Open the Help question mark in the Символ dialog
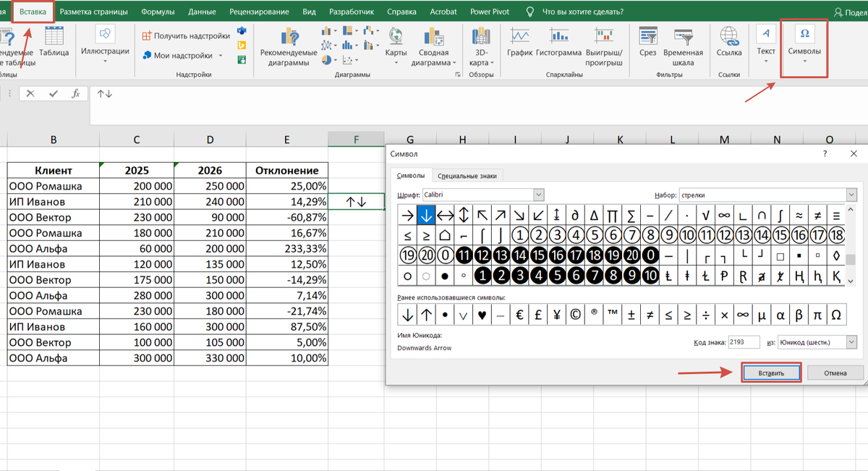The width and height of the screenshot is (868, 471). (x=825, y=154)
